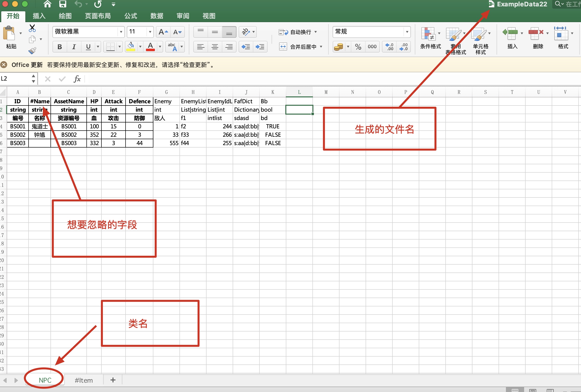Viewport: 581px width, 392px height.
Task: Click the add new sheet plus button
Action: [x=113, y=380]
